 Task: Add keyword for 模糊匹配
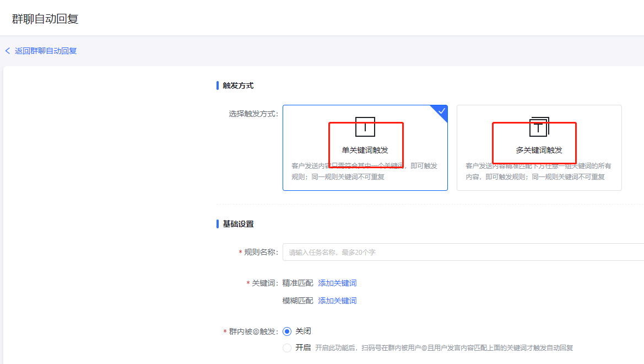click(337, 301)
